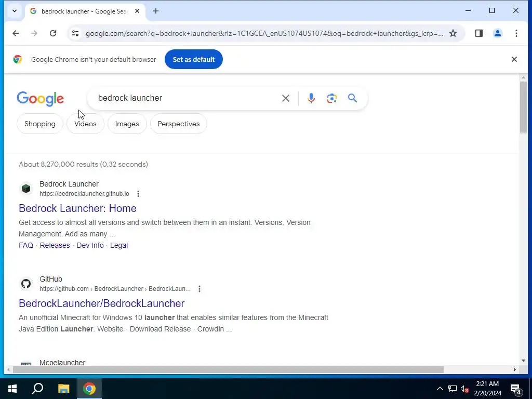Image resolution: width=532 pixels, height=399 pixels.
Task: Go to Google homepage via logo
Action: pos(41,99)
